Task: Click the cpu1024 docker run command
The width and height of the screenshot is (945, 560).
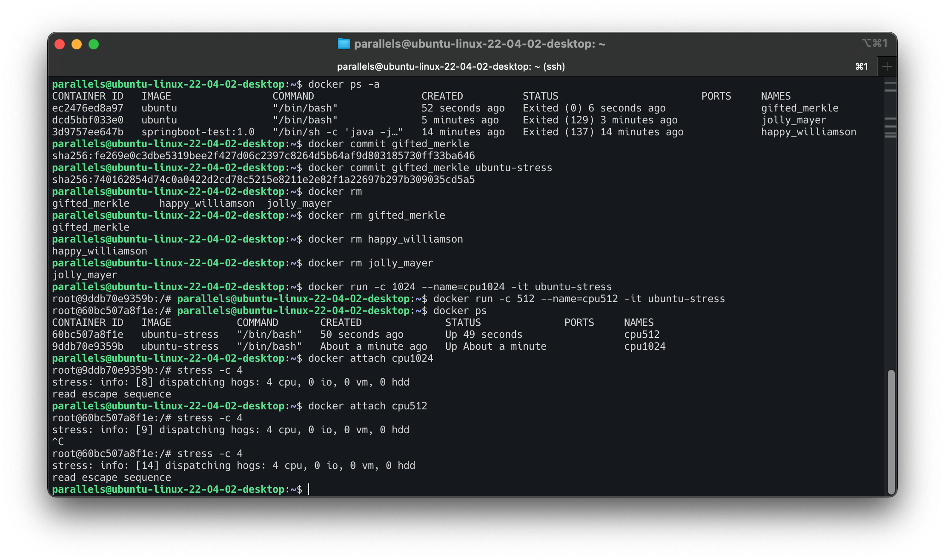Action: pyautogui.click(x=460, y=287)
